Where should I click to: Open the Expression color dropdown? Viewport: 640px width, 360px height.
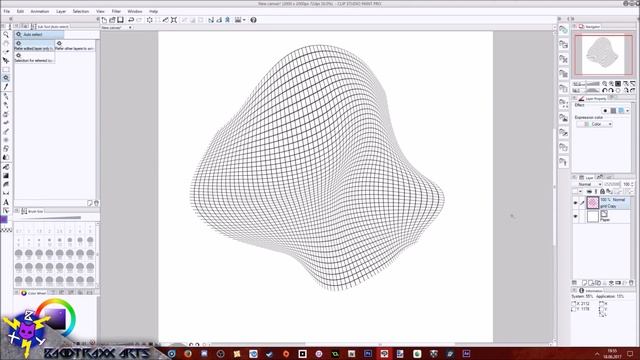tap(595, 124)
